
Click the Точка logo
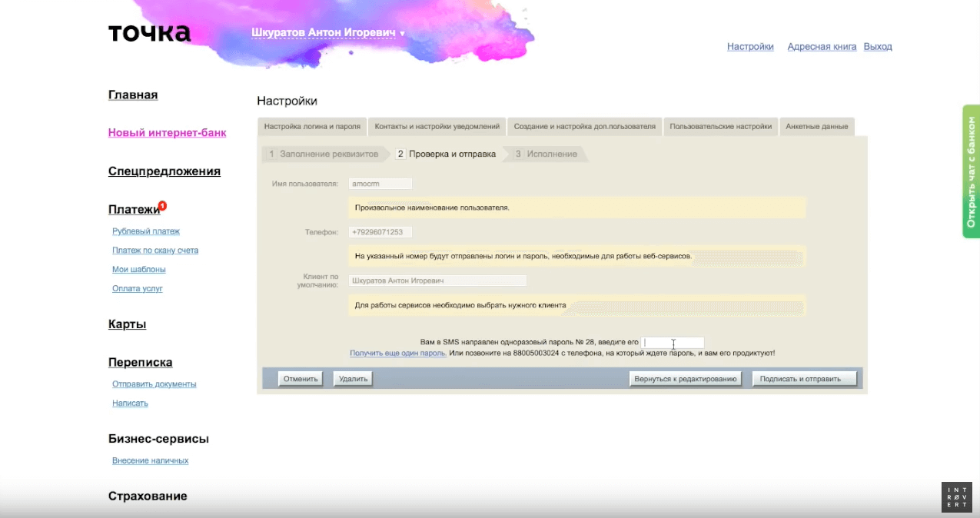149,33
